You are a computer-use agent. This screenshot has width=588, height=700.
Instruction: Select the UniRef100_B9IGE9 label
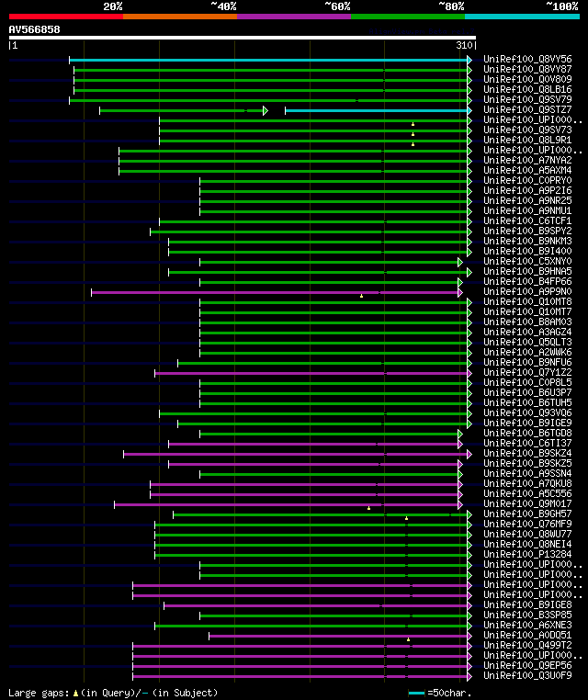pyautogui.click(x=527, y=423)
